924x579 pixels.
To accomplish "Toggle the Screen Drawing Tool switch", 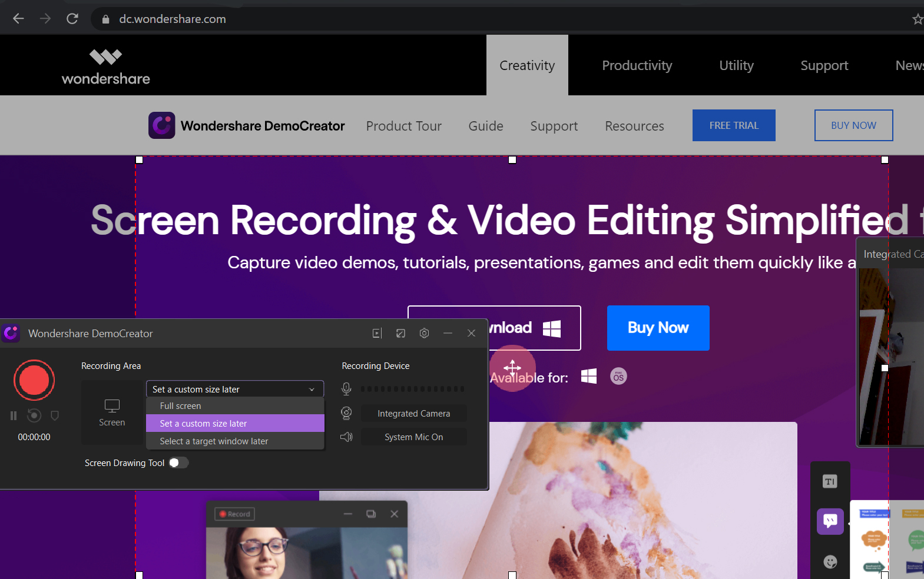I will (x=178, y=463).
